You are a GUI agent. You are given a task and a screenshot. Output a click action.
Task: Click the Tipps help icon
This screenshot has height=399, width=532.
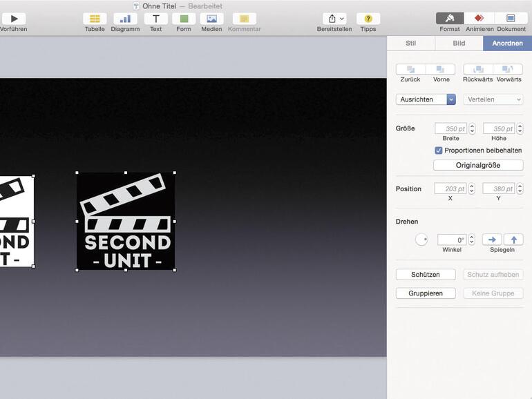[368, 19]
